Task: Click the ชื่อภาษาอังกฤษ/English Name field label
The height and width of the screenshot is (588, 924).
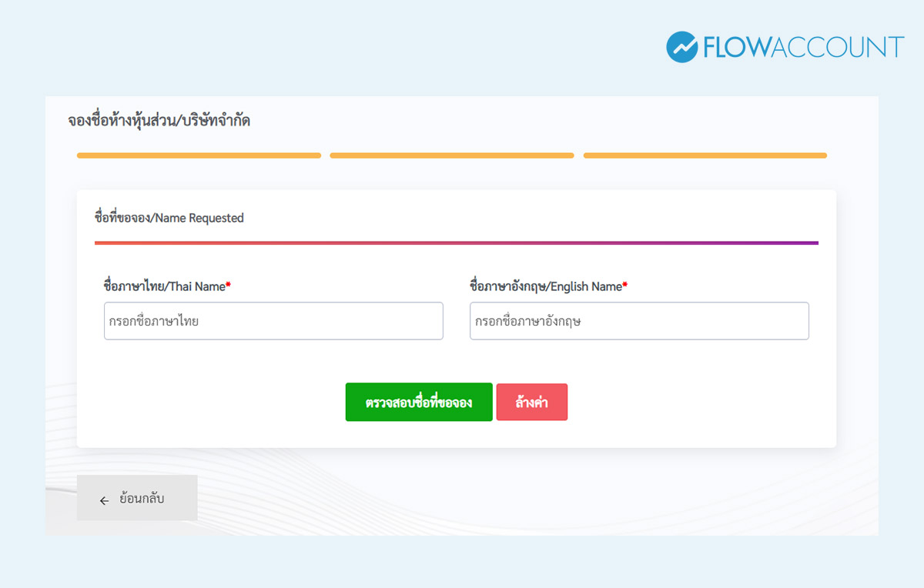Action: pyautogui.click(x=545, y=286)
